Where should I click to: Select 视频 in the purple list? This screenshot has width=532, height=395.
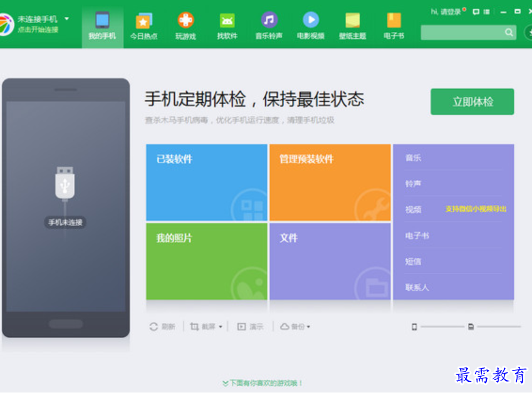(x=413, y=209)
